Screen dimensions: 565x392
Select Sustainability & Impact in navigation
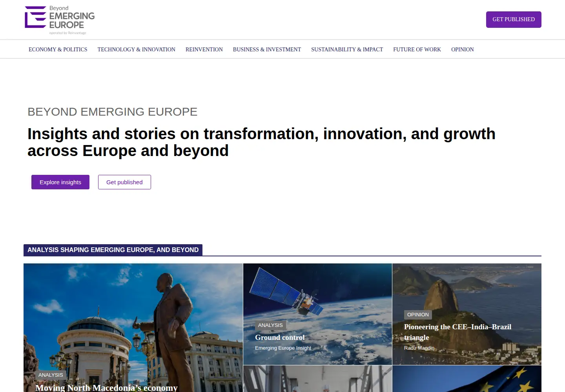[x=347, y=49]
